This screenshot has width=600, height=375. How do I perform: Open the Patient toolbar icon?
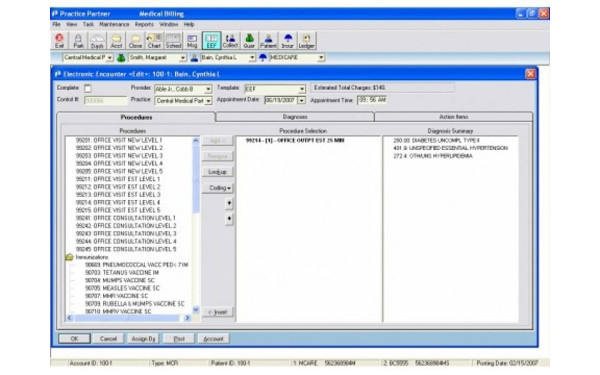(268, 41)
